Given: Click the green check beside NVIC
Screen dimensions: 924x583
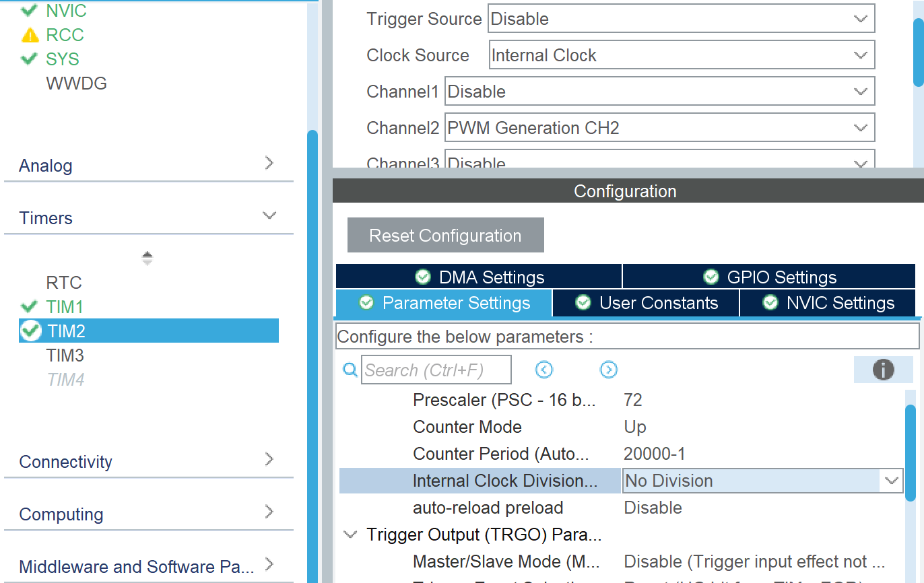Looking at the screenshot, I should pyautogui.click(x=29, y=10).
